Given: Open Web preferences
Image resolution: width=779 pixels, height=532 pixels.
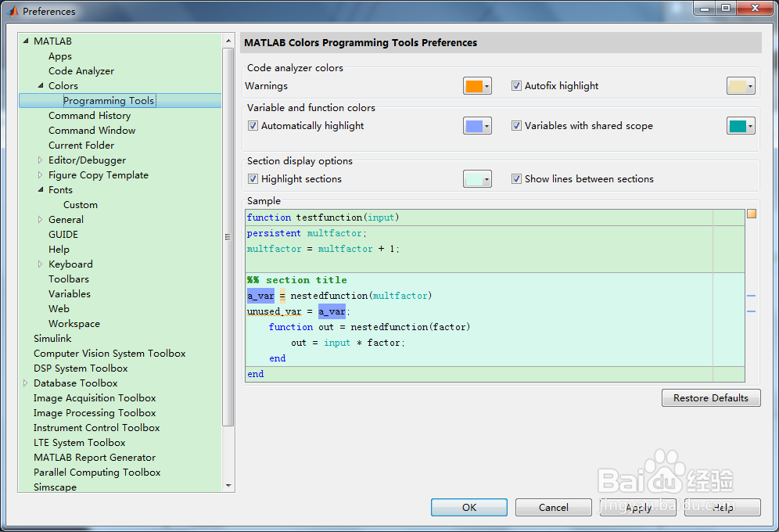Looking at the screenshot, I should (59, 309).
